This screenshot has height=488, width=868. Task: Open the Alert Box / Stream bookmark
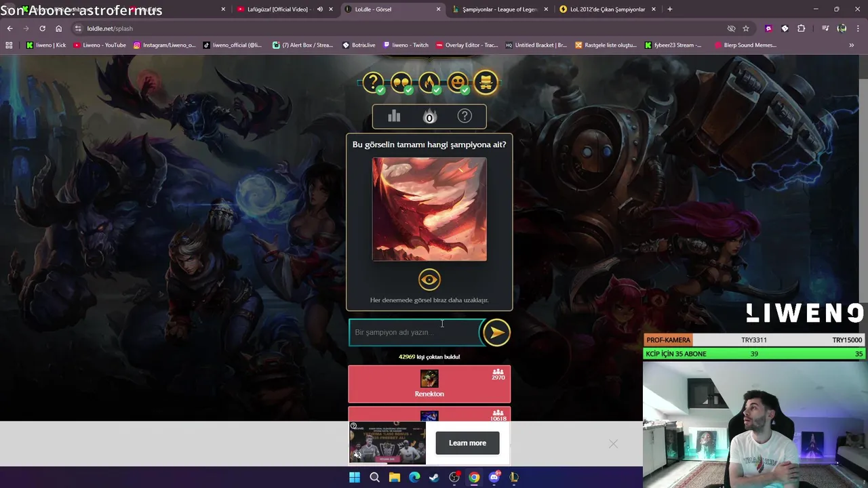point(303,45)
